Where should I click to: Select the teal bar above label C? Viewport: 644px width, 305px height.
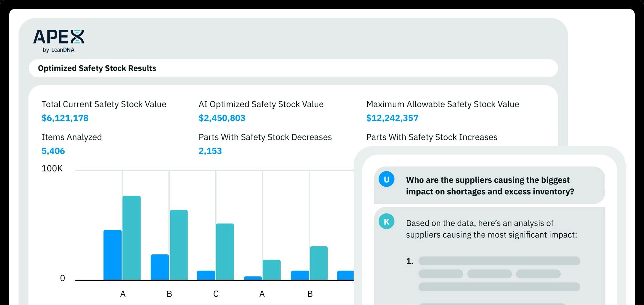[x=225, y=252]
